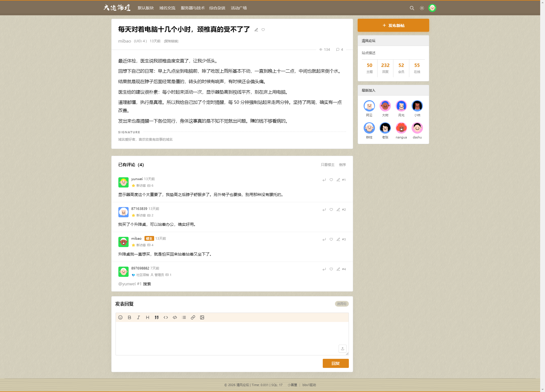This screenshot has height=392, width=545.
Task: Open nangua member avatar
Action: (401, 128)
